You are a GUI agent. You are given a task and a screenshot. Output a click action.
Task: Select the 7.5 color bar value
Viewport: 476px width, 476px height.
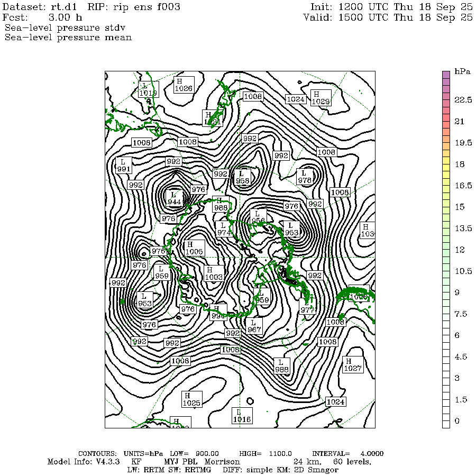[x=461, y=314]
